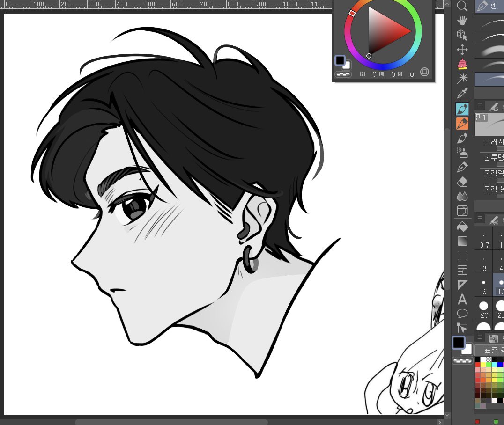Select the pink custom swirl tool icon
The height and width of the screenshot is (425, 504).
pos(462,64)
